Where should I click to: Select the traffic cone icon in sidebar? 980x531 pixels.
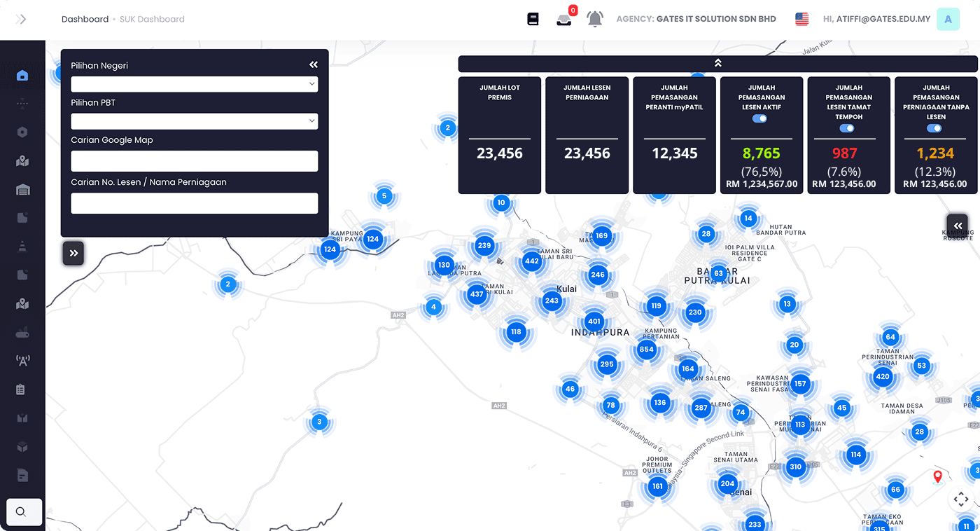pos(22,246)
